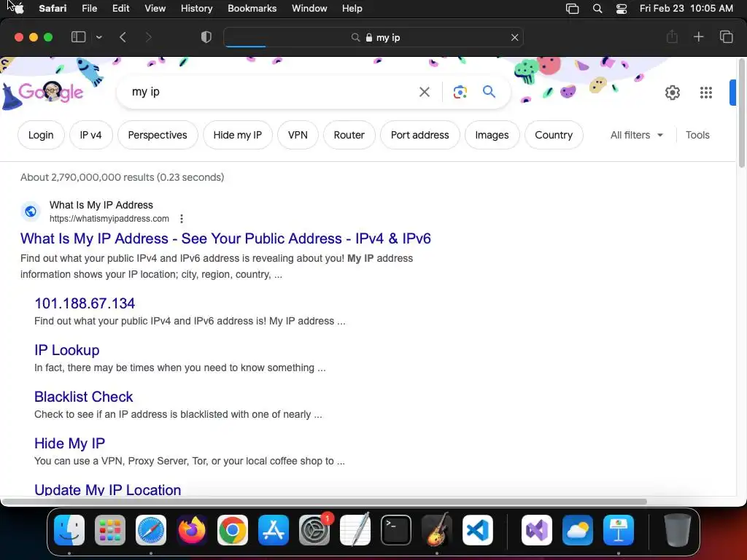Open the Help menu
The height and width of the screenshot is (560, 747).
pos(352,8)
